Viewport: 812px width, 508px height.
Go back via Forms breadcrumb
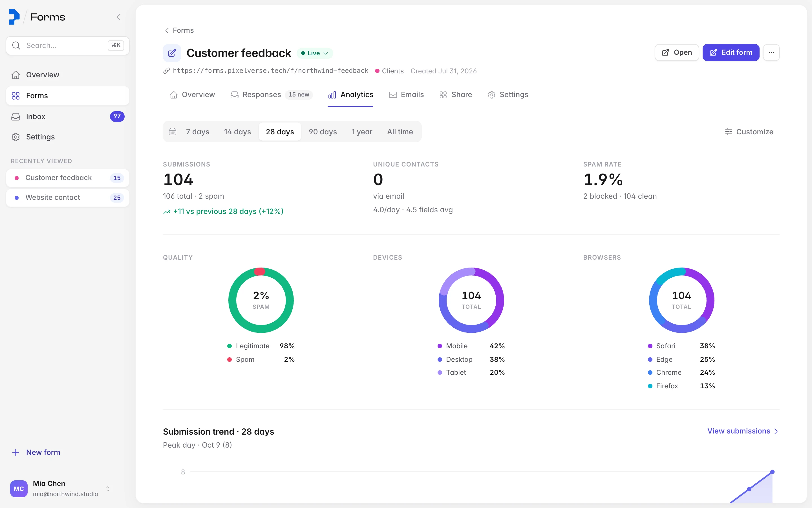point(179,30)
